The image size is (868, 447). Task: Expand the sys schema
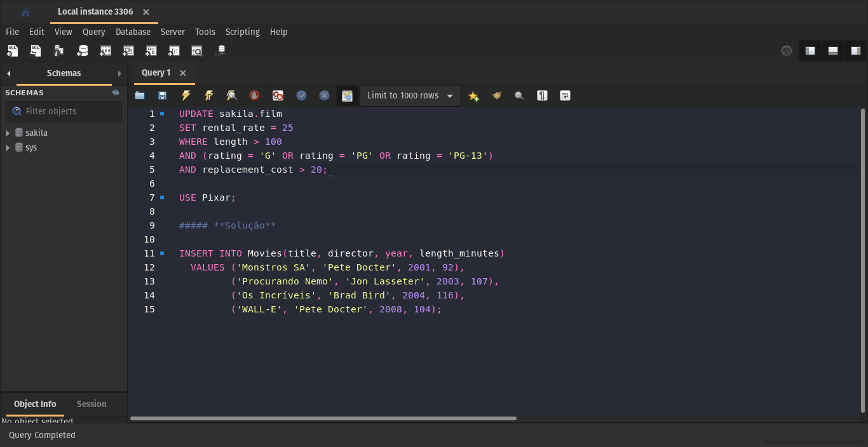pos(8,147)
